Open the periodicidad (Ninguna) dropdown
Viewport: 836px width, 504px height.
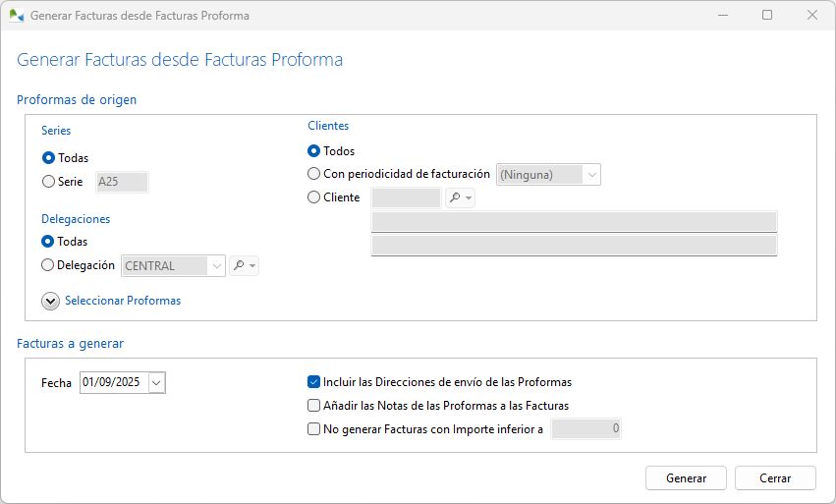tap(591, 175)
